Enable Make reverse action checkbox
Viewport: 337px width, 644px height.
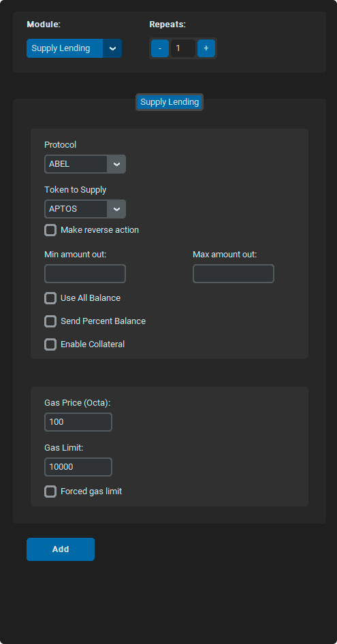(50, 230)
